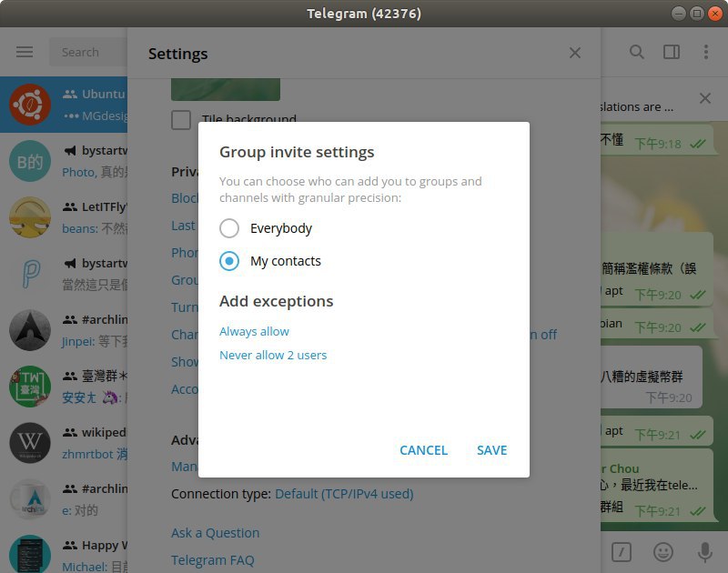Click the SAVE button in dialog

491,450
